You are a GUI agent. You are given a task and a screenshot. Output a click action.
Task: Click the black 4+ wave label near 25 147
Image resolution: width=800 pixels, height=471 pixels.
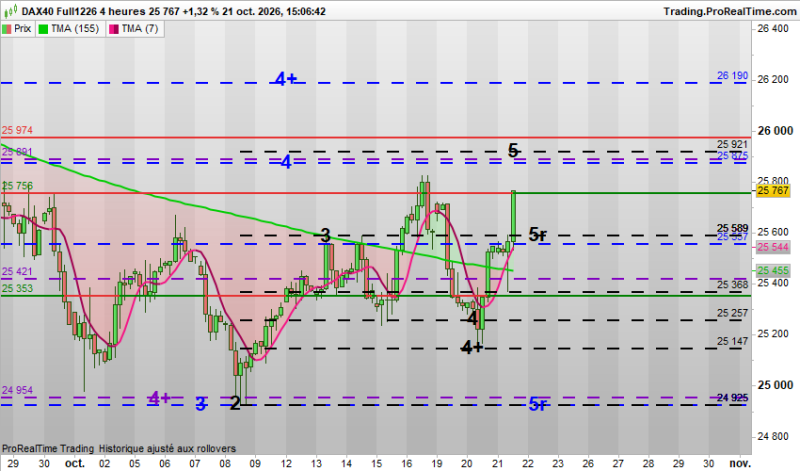[471, 348]
